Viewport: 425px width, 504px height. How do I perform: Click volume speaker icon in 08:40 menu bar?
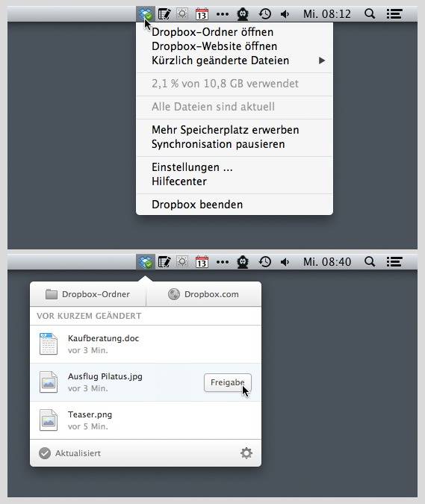(x=285, y=262)
